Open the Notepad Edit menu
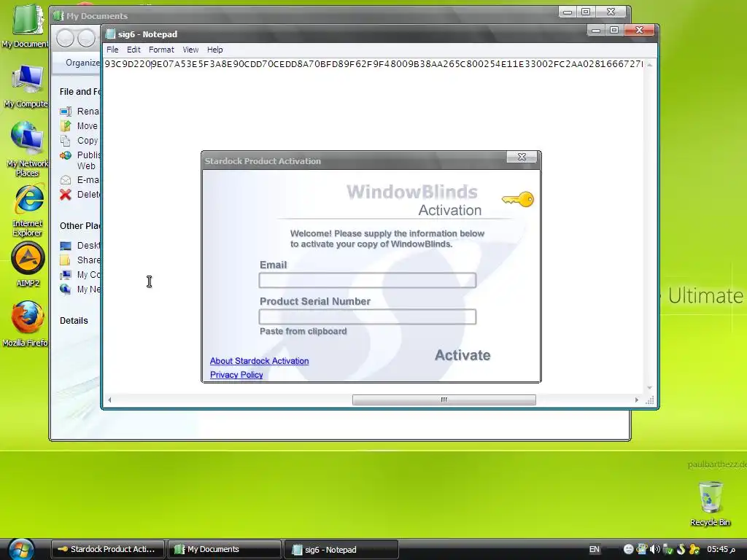This screenshot has height=560, width=747. pyautogui.click(x=133, y=50)
